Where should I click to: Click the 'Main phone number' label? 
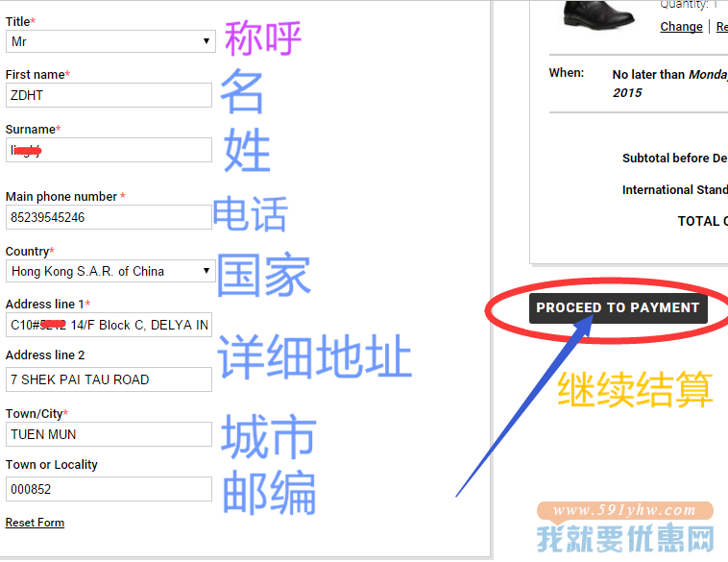tap(65, 197)
